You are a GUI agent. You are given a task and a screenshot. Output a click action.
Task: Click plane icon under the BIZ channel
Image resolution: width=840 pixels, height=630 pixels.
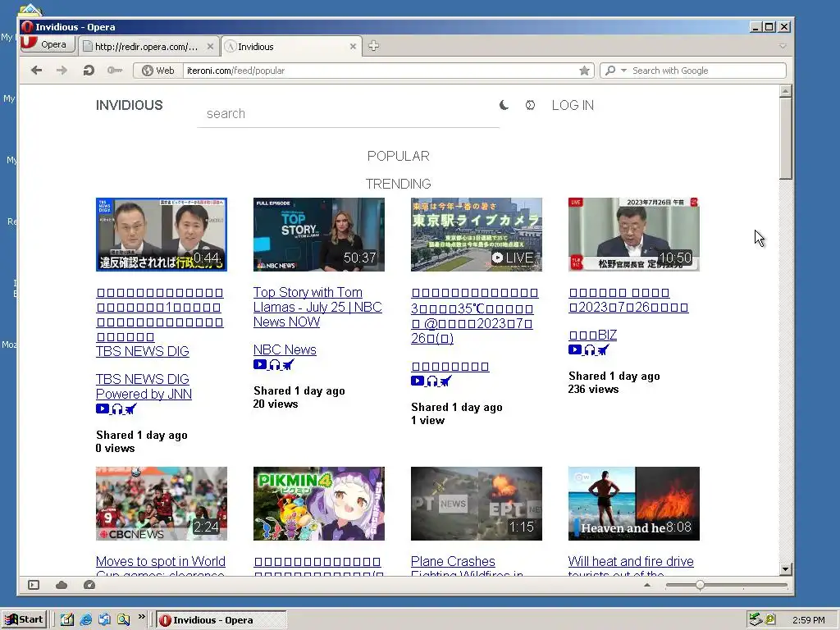[603, 350]
